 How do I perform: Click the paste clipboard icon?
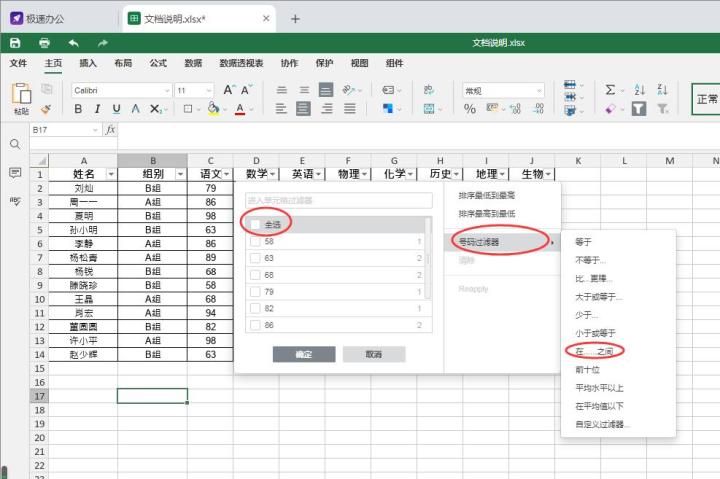[21, 94]
